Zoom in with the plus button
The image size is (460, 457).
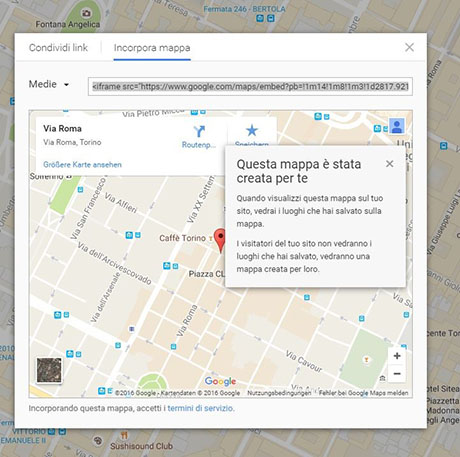tap(397, 356)
